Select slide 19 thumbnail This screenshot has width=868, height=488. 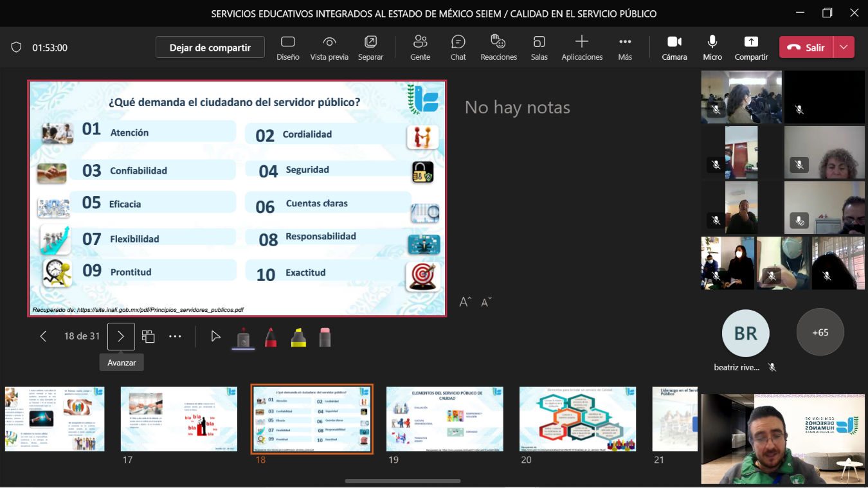[x=444, y=419]
